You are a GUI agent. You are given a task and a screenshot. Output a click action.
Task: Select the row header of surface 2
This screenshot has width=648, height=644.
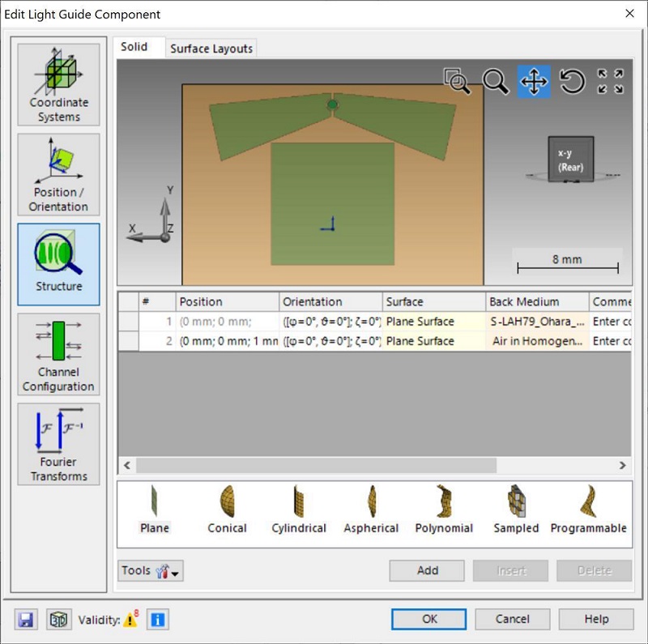[x=129, y=341]
